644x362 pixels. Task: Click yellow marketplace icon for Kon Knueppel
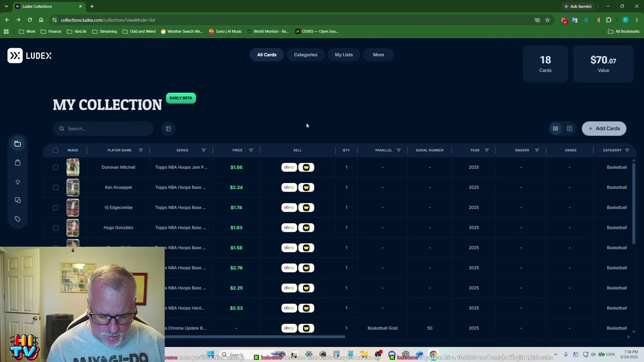[306, 188]
